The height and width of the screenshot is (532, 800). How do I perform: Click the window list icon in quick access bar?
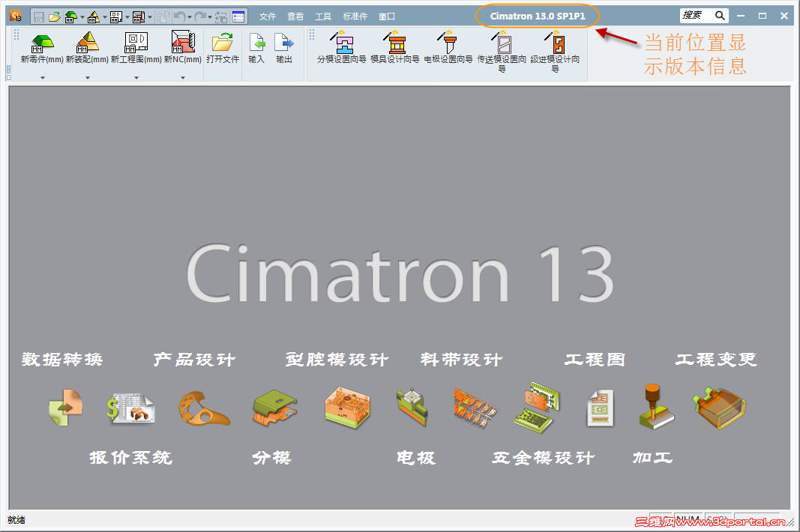point(238,16)
